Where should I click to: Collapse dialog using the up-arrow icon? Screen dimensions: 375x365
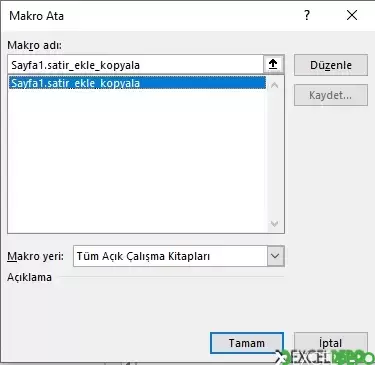click(x=273, y=64)
